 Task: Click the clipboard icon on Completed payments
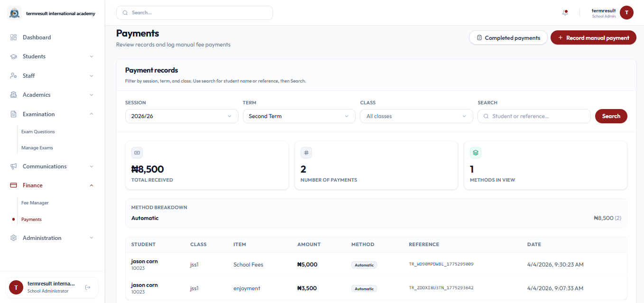pos(479,38)
